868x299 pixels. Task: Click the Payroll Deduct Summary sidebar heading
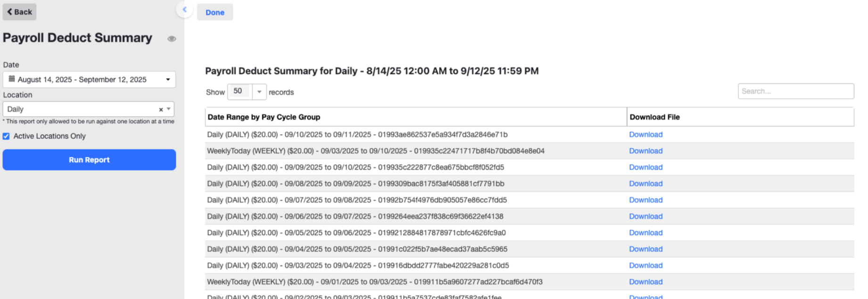click(77, 38)
